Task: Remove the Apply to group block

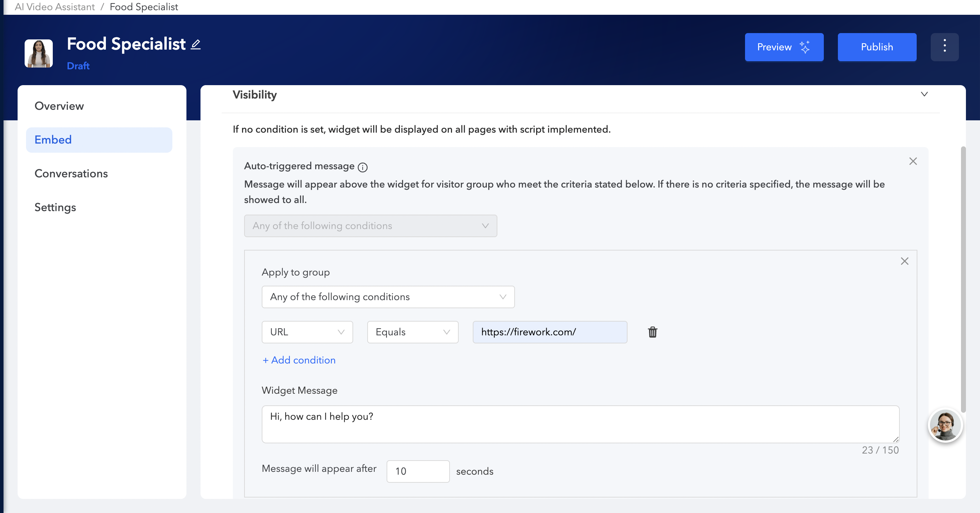Action: [904, 261]
